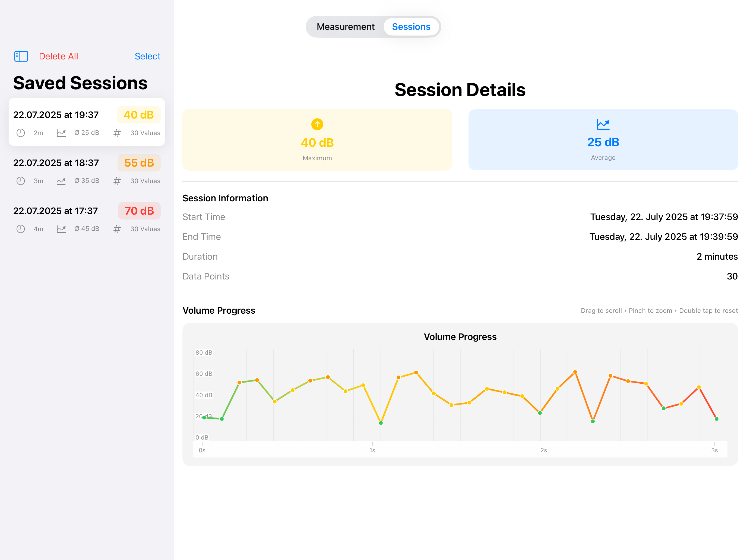This screenshot has width=747, height=560.
Task: Click the 70 dB badge
Action: (139, 211)
